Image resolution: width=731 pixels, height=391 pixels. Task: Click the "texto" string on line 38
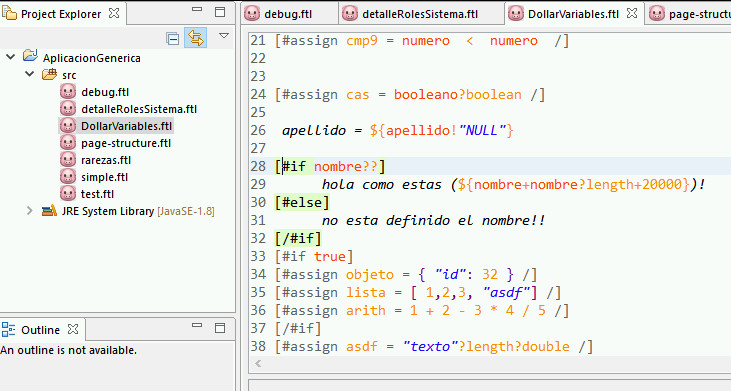430,346
